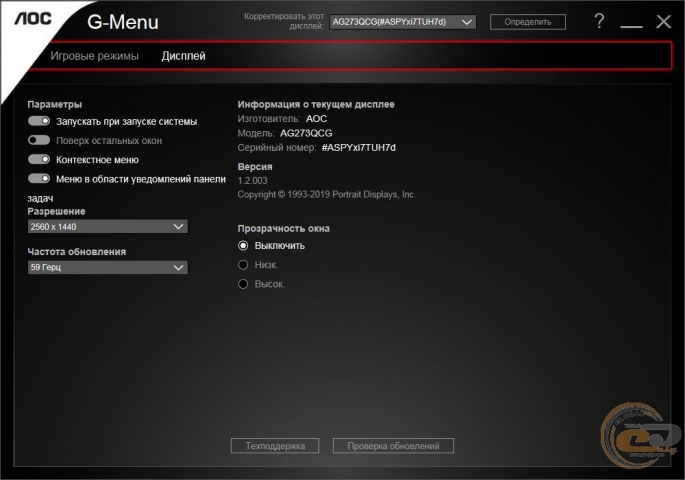Toggle Контекстное меню switch
The width and height of the screenshot is (685, 480).
point(39,159)
